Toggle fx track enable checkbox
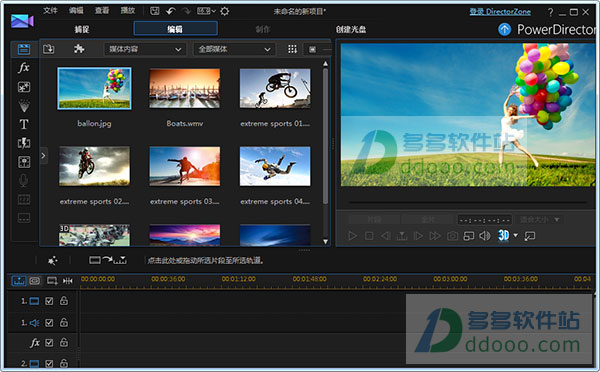Image resolution: width=600 pixels, height=372 pixels. [49, 343]
